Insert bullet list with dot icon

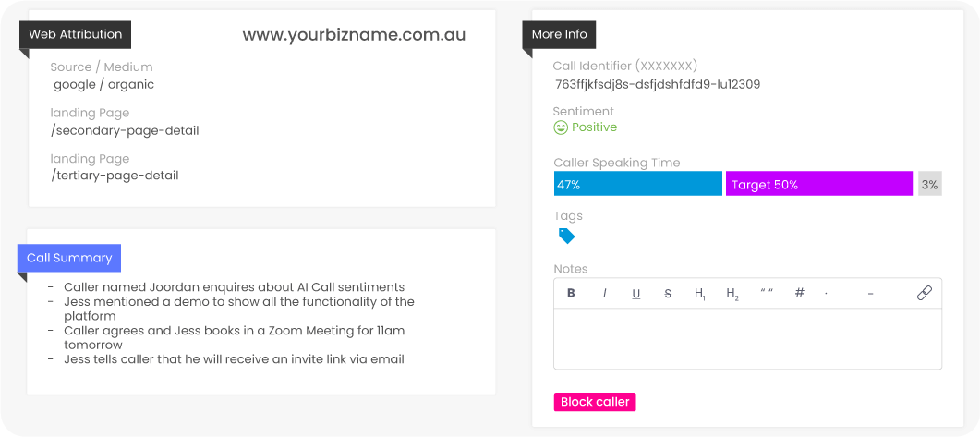click(827, 293)
